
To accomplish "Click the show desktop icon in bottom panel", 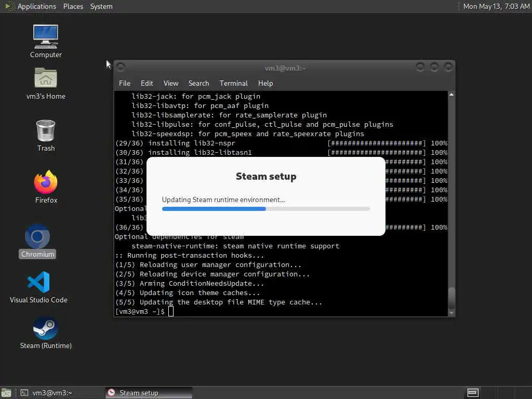I will 6,393.
